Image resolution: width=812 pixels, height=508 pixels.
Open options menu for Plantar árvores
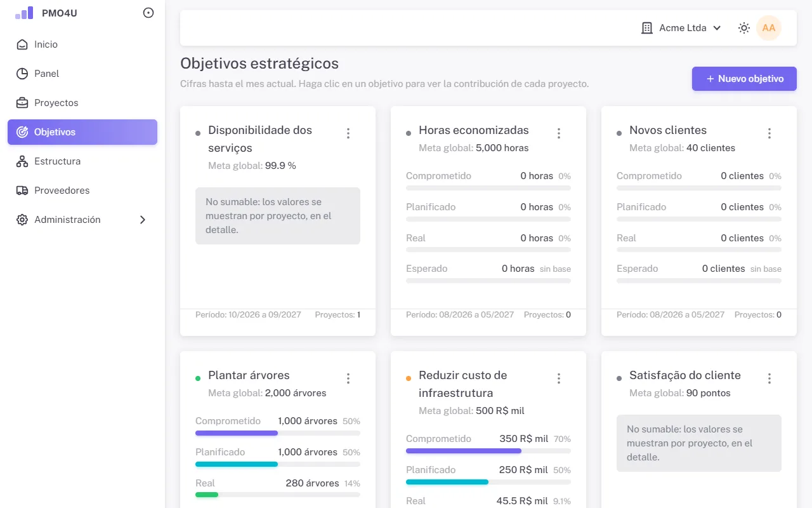click(348, 378)
